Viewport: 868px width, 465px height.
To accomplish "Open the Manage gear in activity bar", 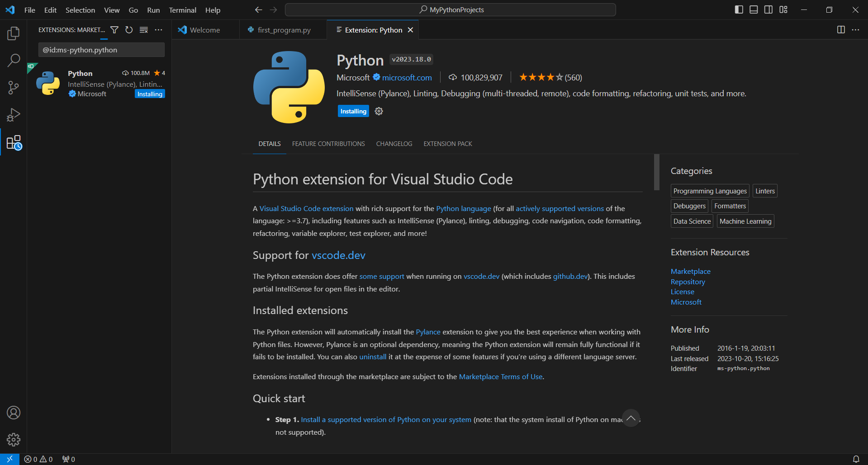I will (14, 440).
